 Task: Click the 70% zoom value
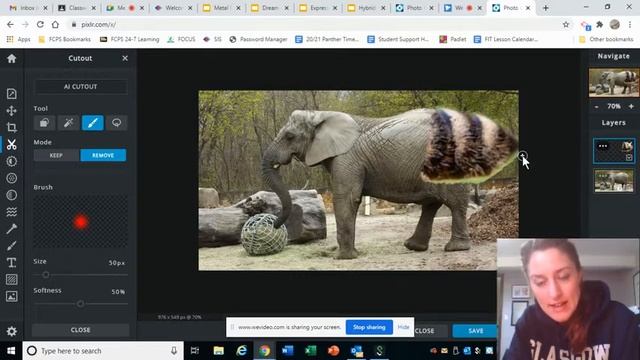tap(613, 107)
